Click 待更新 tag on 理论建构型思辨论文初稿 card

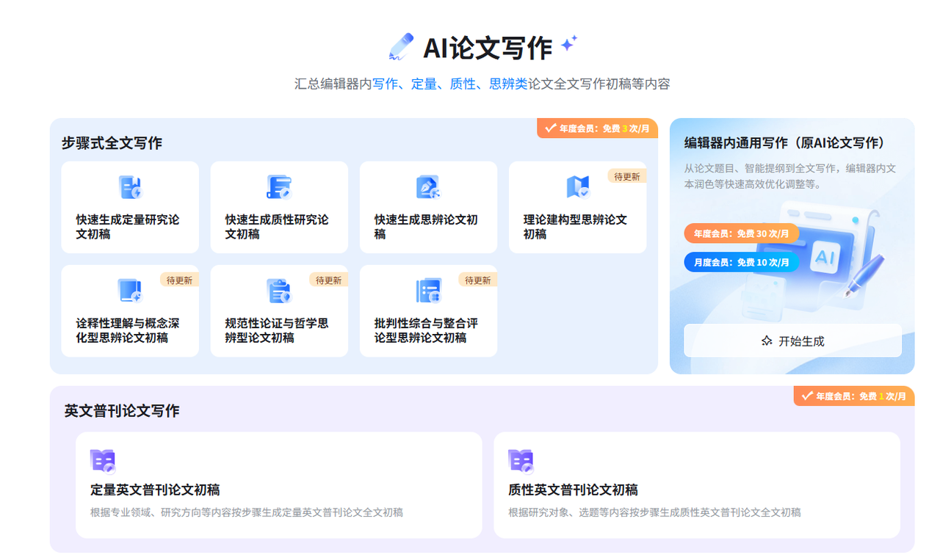click(626, 176)
